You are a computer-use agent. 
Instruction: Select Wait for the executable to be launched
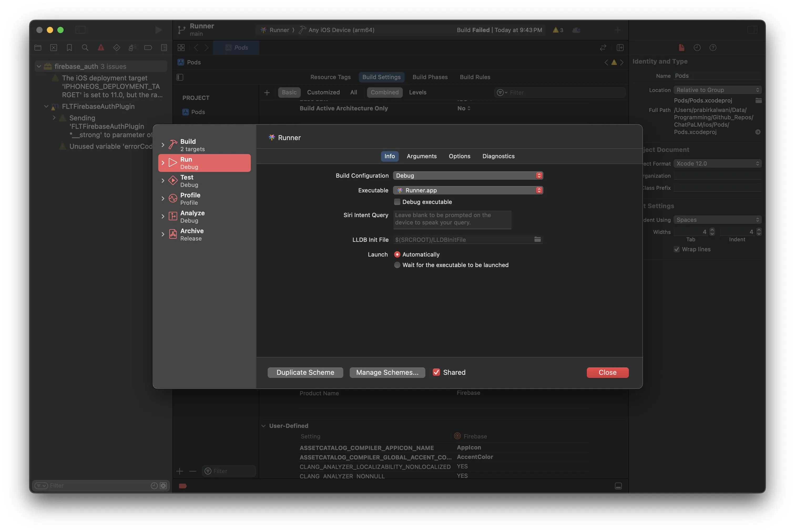397,265
